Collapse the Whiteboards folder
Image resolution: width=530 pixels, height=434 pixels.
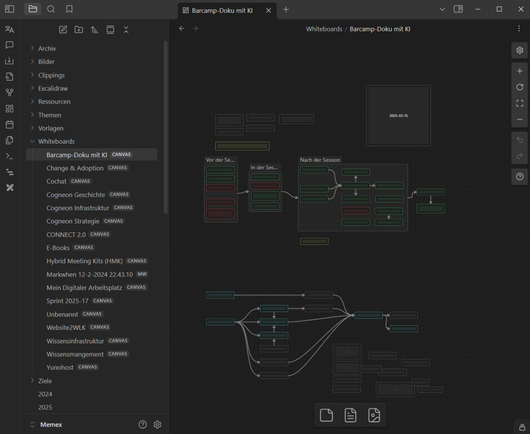(32, 141)
